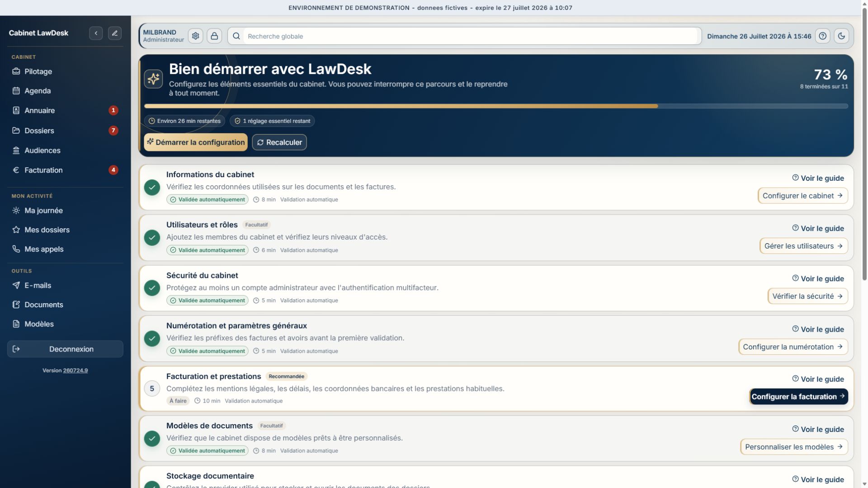The height and width of the screenshot is (488, 868).
Task: Click Facultatif tag on Utilisateurs et rôles
Action: [x=256, y=225]
